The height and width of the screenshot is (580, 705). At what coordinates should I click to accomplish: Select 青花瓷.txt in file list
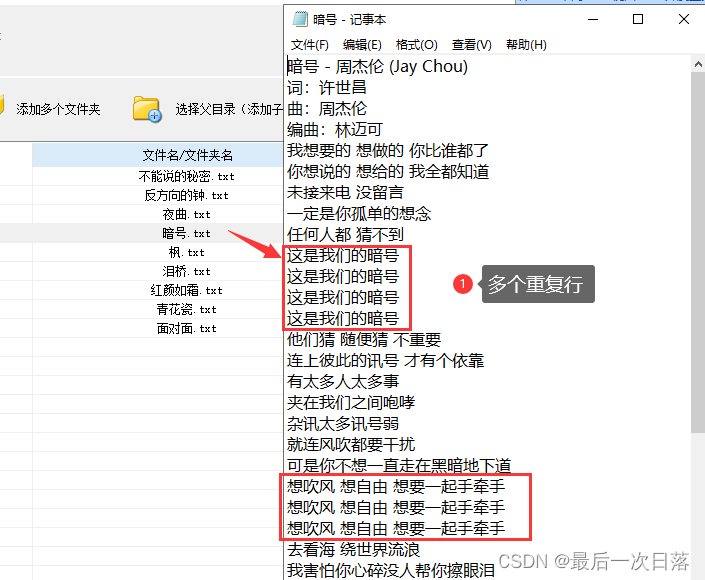pos(187,309)
